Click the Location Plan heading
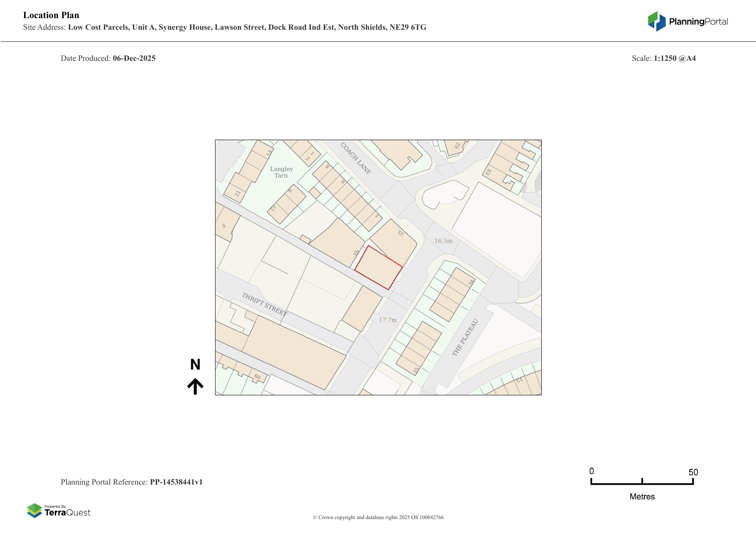Viewport: 756px width, 535px height. click(x=51, y=15)
